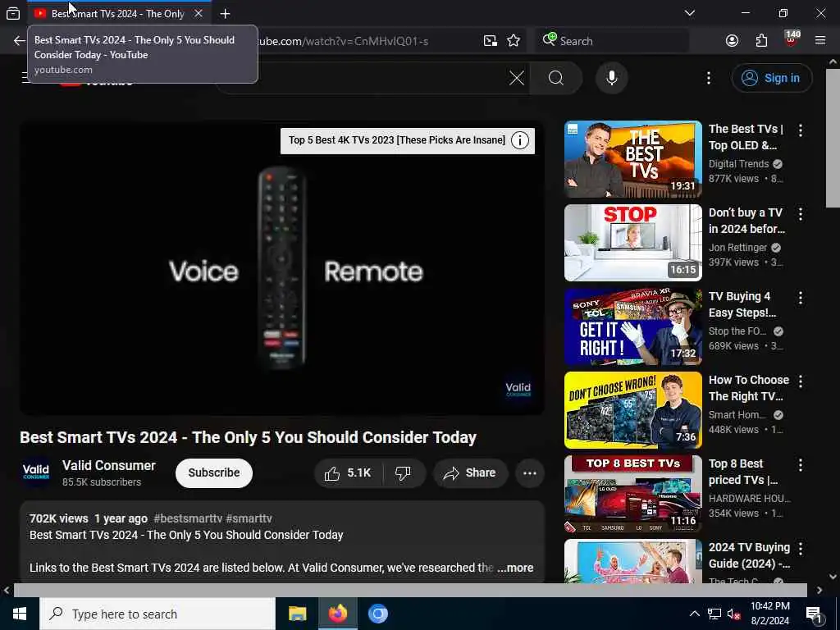Toggle picture-in-picture icon in address bar

[491, 41]
